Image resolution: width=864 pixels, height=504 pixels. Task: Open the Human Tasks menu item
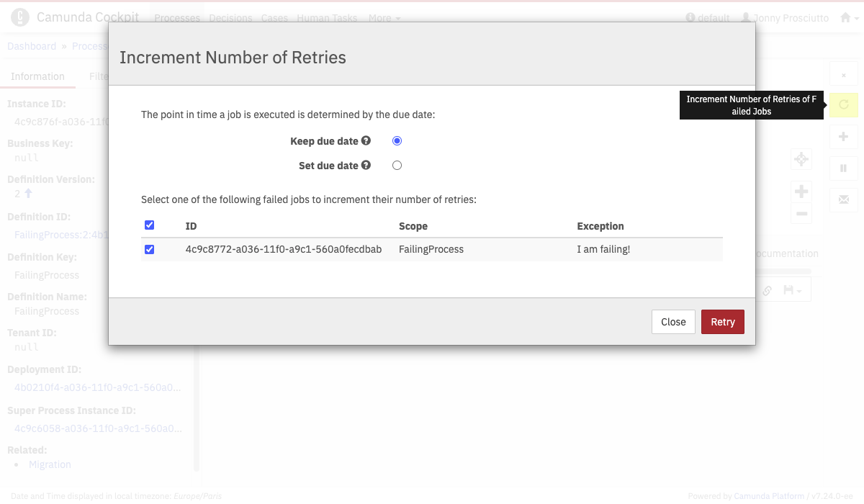click(x=327, y=18)
